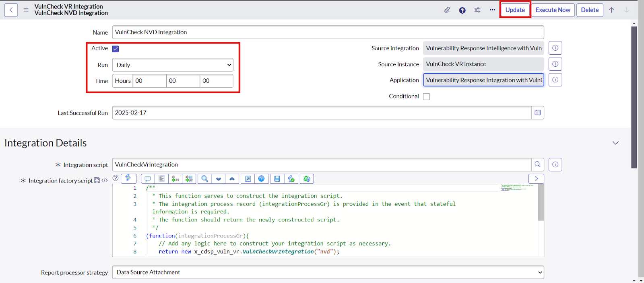
Task: Click the Source integration field
Action: (x=483, y=48)
